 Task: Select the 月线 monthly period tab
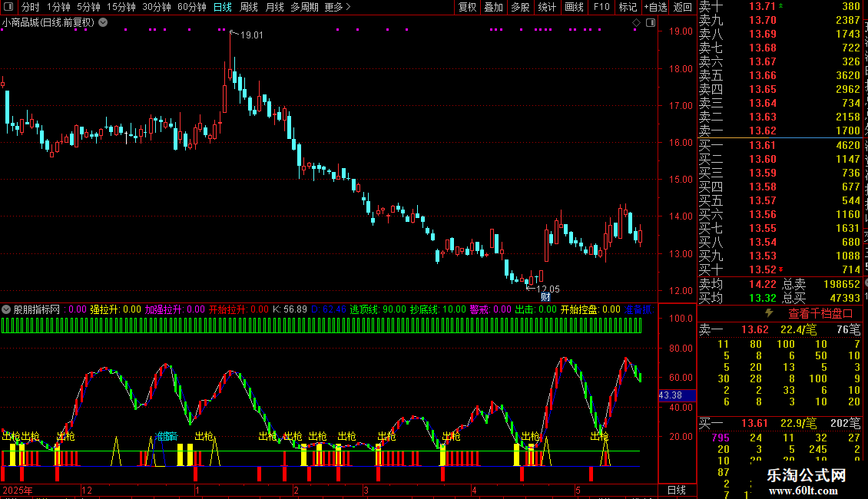(274, 7)
